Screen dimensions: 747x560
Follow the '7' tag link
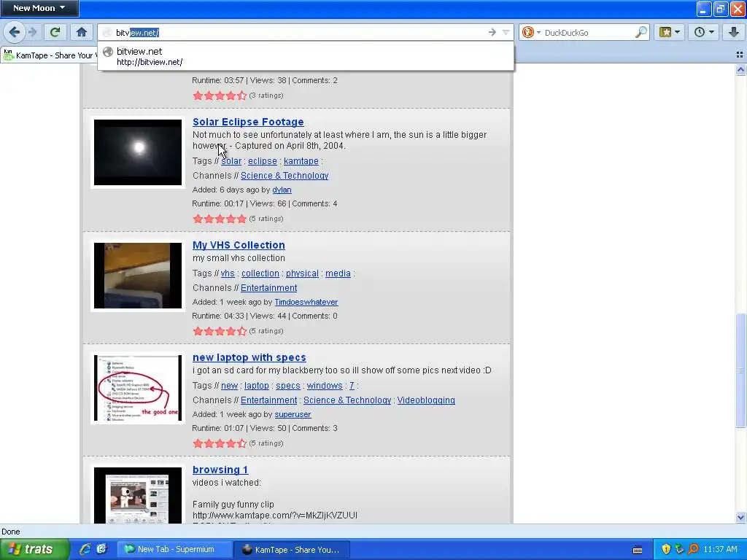(x=352, y=386)
